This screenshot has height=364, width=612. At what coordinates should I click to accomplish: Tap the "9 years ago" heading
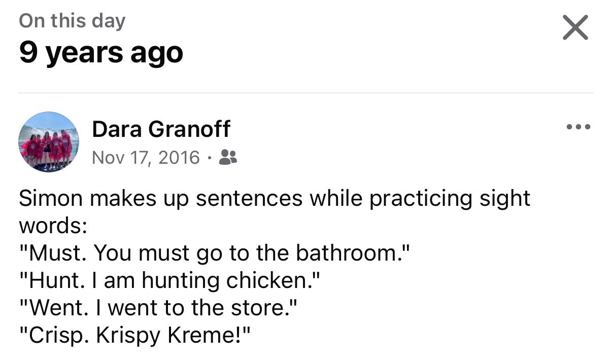click(x=101, y=52)
